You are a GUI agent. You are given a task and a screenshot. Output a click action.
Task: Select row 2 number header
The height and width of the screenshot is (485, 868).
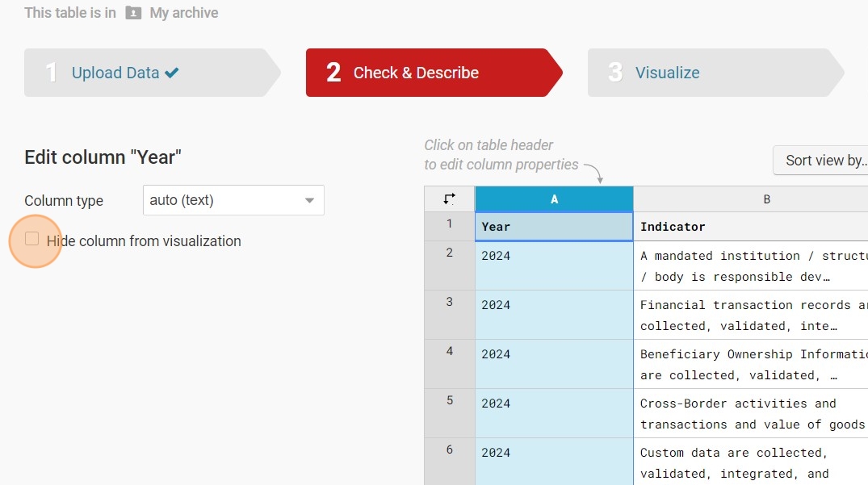pos(450,253)
